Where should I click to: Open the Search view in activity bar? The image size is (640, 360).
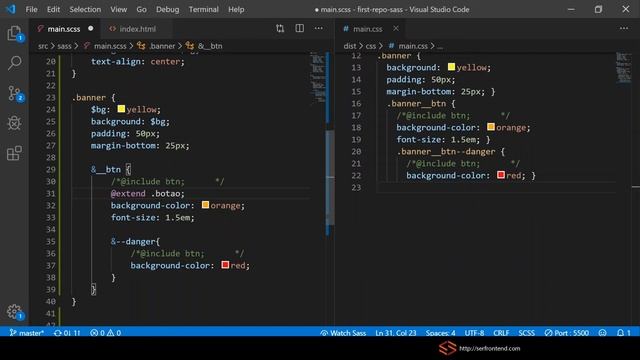[x=14, y=63]
